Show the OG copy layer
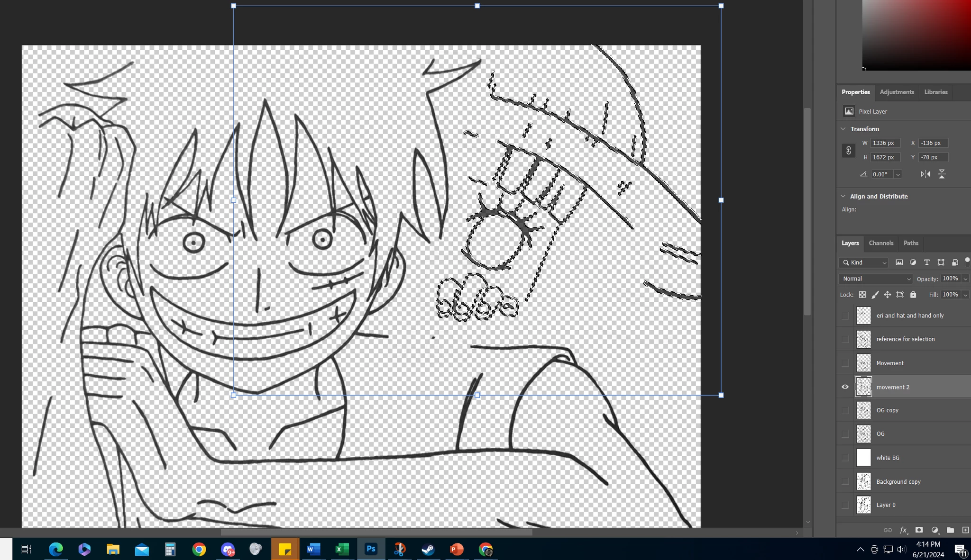The height and width of the screenshot is (560, 971). coord(845,410)
